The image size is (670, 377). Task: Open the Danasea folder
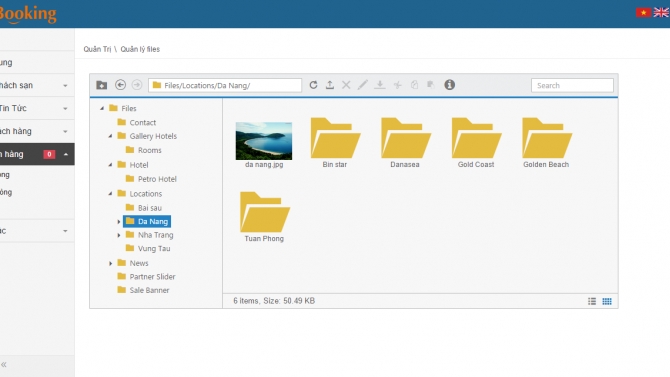[x=405, y=143]
